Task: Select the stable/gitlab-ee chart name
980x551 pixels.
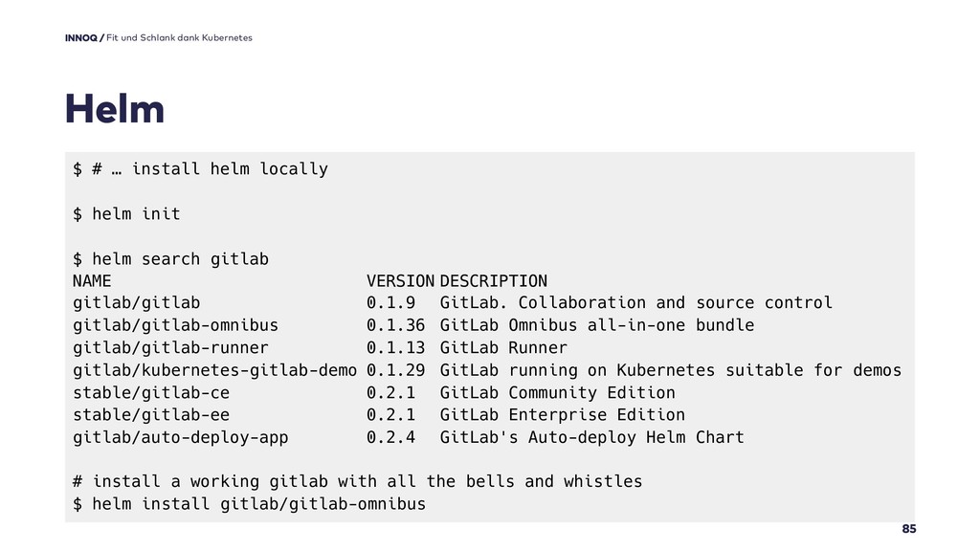Action: pos(151,415)
